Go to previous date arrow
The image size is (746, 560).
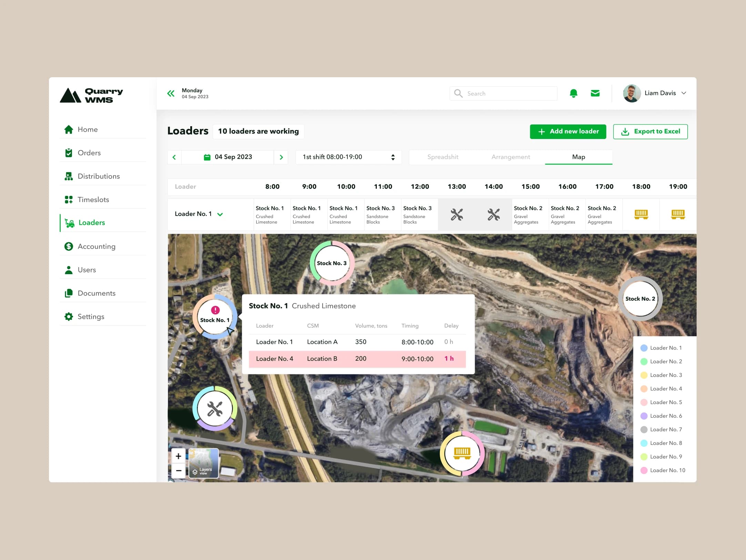(174, 157)
